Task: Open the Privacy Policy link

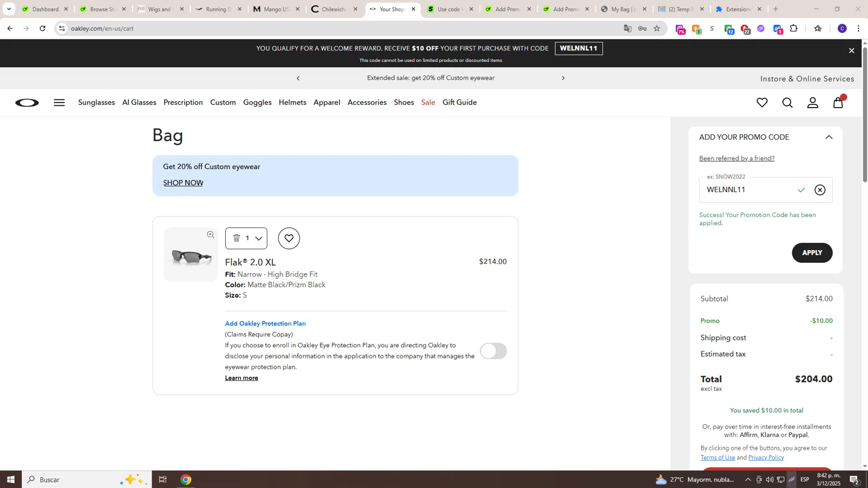Action: click(x=766, y=458)
